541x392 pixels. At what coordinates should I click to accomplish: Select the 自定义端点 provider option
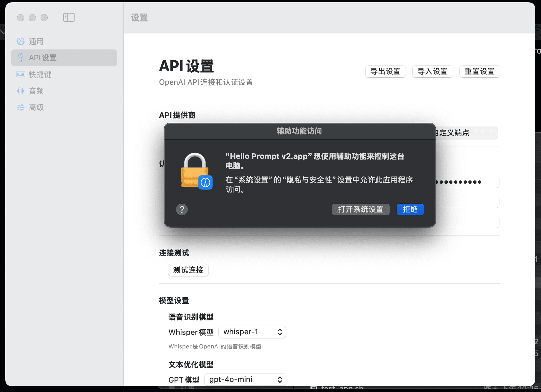467,133
